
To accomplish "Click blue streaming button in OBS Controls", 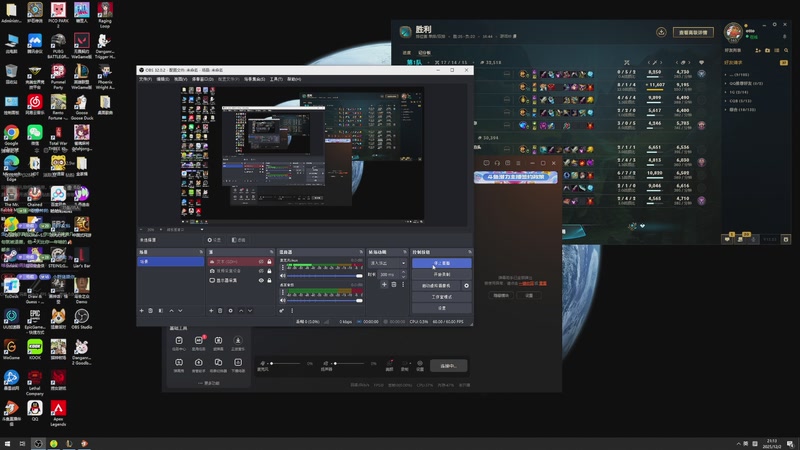I will click(x=442, y=263).
